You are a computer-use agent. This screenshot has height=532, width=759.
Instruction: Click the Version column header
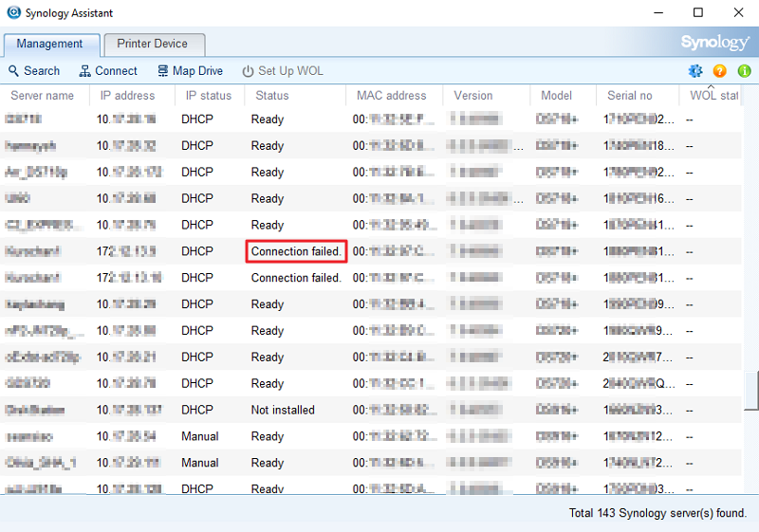tap(473, 96)
